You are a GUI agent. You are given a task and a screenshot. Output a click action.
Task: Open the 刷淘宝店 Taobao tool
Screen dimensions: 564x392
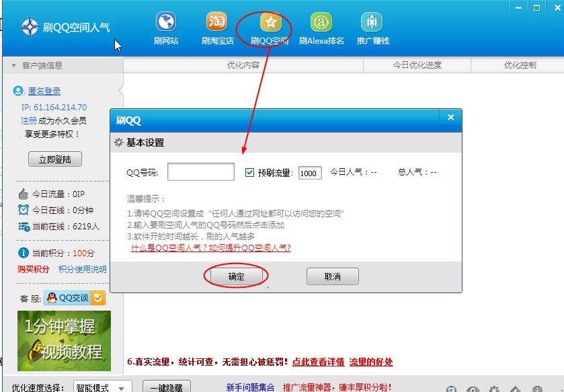[217, 22]
